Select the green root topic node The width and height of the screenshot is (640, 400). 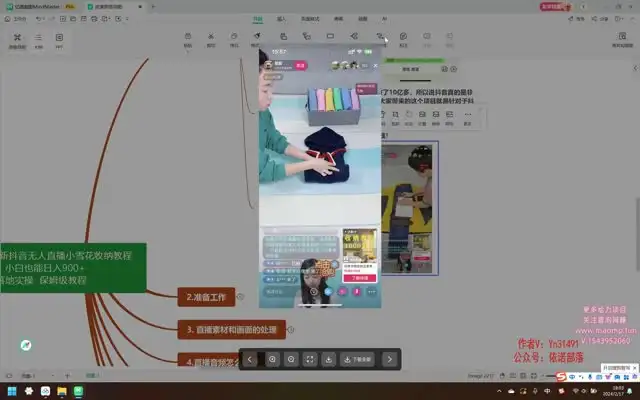70,268
